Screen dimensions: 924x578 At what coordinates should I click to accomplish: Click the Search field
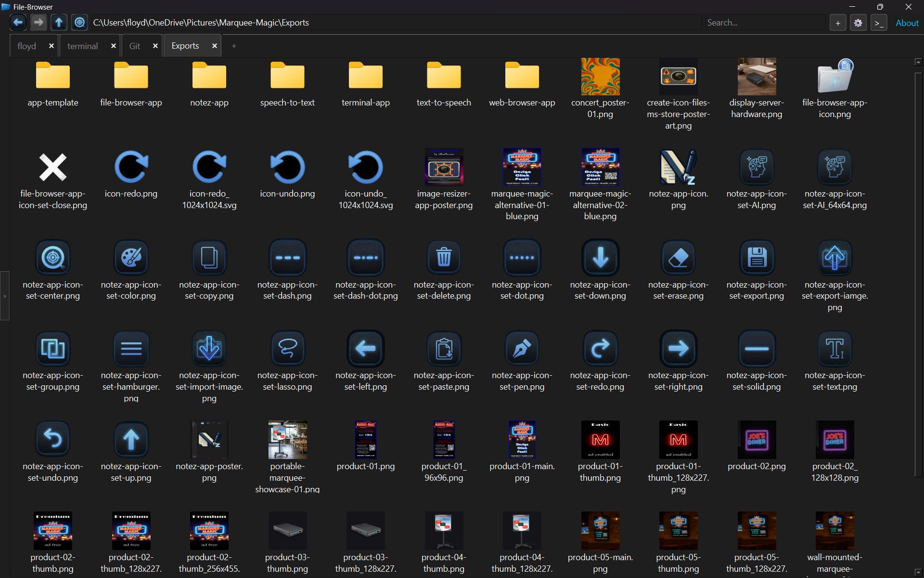click(765, 23)
